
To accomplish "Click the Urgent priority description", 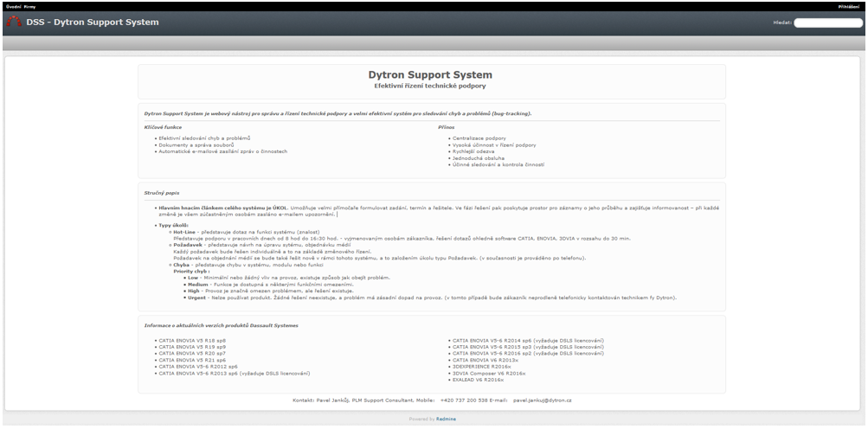I will [x=433, y=298].
